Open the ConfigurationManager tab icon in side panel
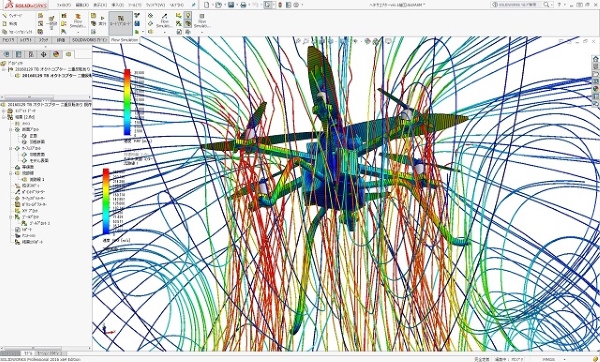 [x=31, y=54]
